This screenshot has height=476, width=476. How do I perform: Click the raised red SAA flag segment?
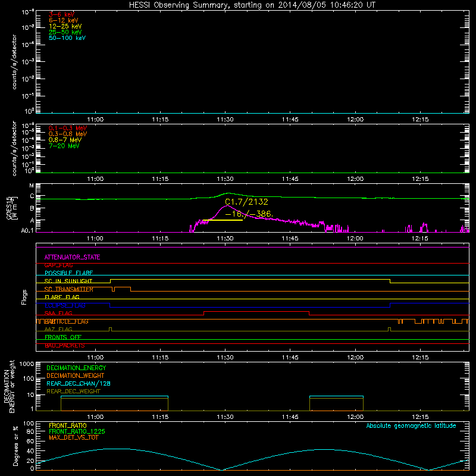pos(256,312)
